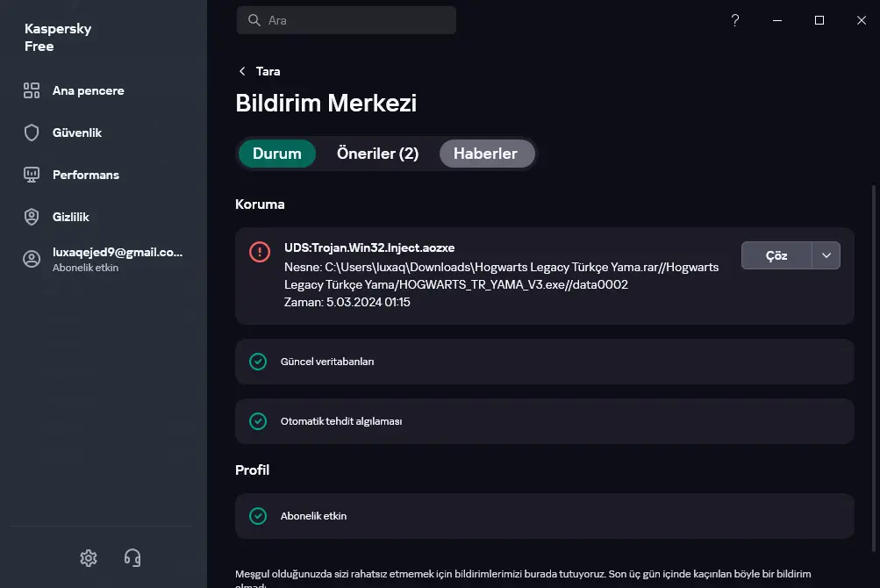Switch to the Haberler tab

click(x=486, y=154)
